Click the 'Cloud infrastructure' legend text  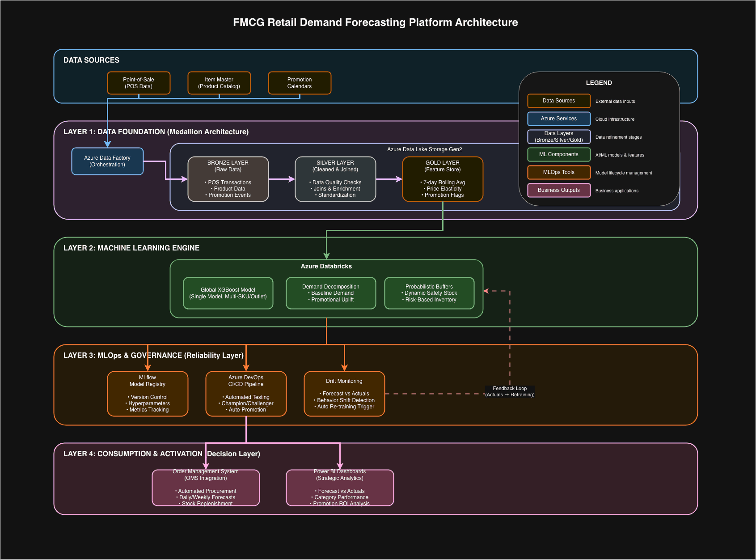click(x=615, y=119)
